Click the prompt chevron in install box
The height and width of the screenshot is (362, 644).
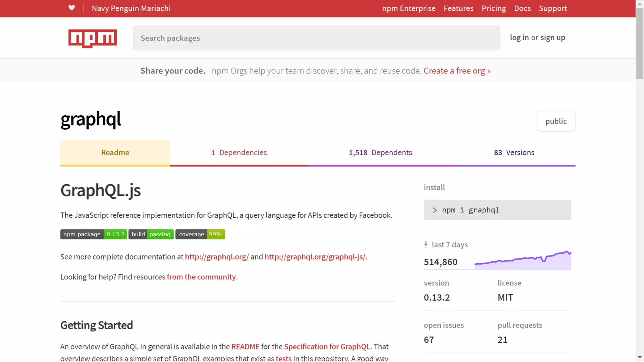pos(435,210)
